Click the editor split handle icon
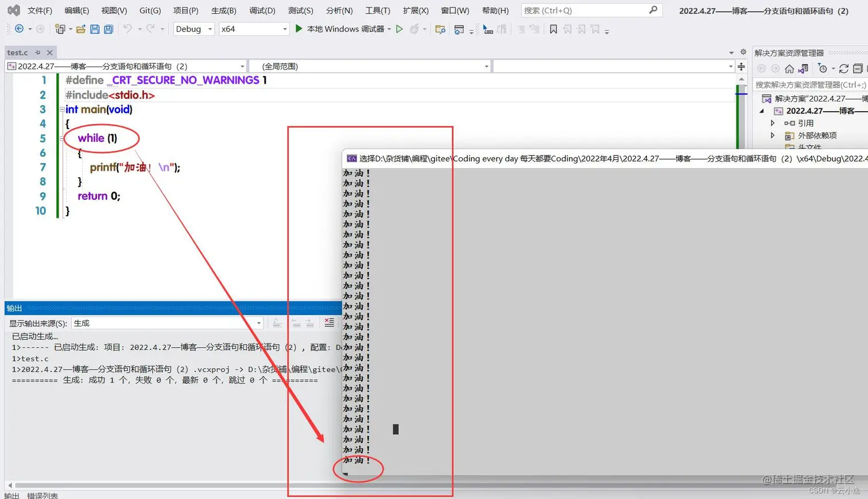 tap(741, 67)
